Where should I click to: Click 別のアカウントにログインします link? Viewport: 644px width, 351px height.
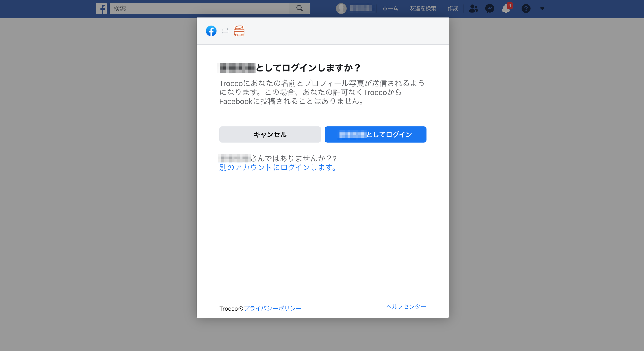tap(278, 167)
